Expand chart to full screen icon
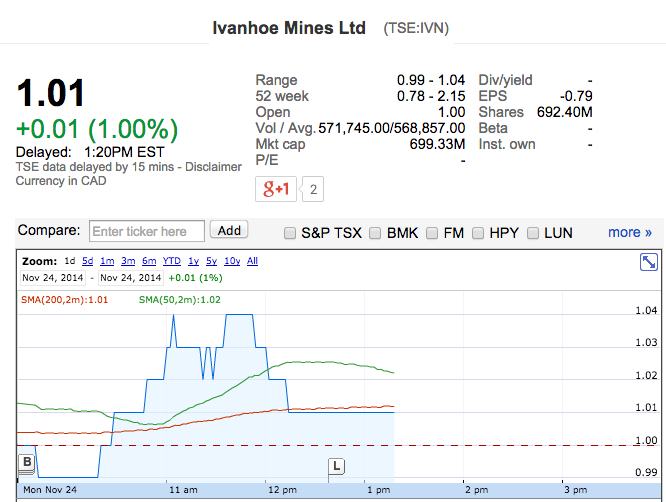 tap(648, 262)
